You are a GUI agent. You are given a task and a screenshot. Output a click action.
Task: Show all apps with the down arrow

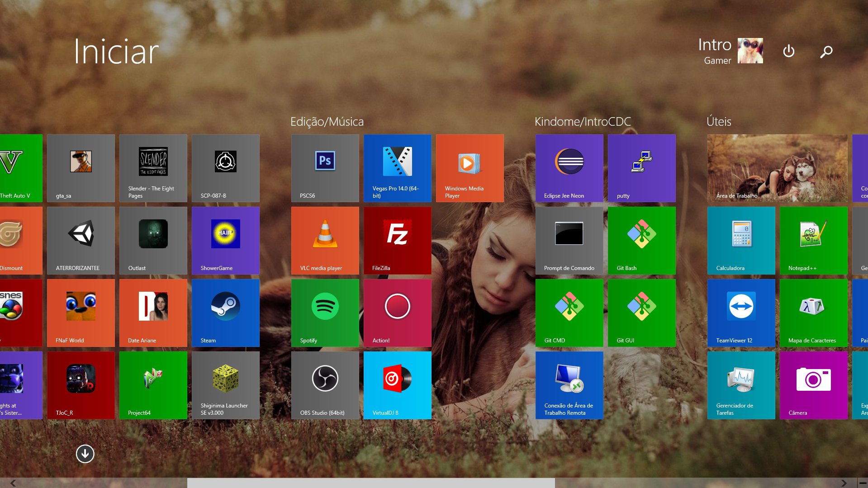click(85, 454)
